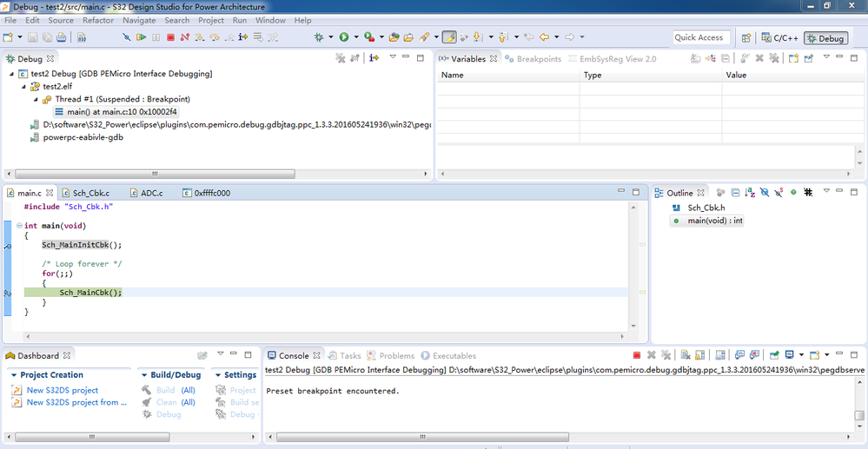Screen dimensions: 868x449
Task: Toggle Mark Occurrences highlighter button
Action: (449, 37)
